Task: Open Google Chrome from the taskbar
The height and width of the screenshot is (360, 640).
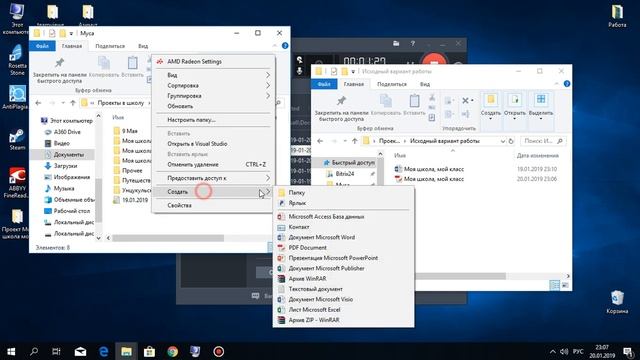Action: pos(172,351)
